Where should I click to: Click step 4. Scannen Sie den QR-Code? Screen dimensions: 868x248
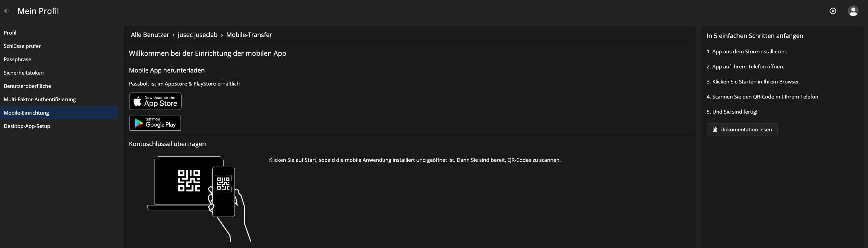[x=763, y=97]
